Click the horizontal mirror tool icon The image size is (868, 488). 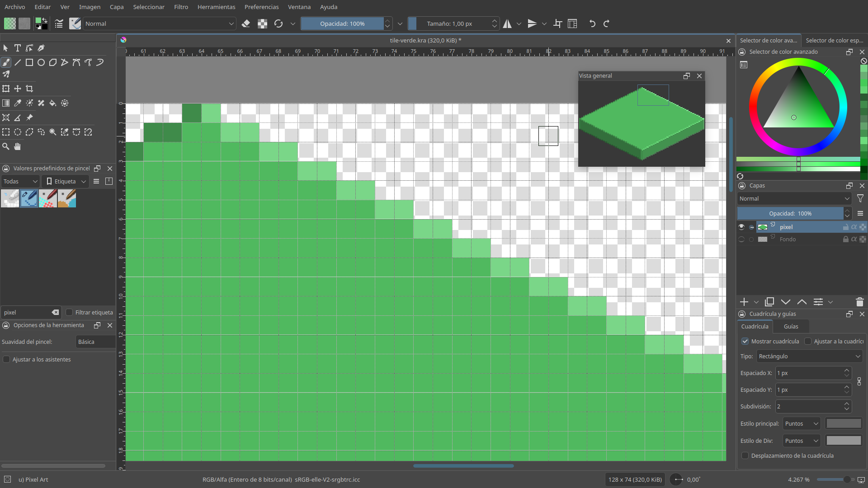coord(508,23)
